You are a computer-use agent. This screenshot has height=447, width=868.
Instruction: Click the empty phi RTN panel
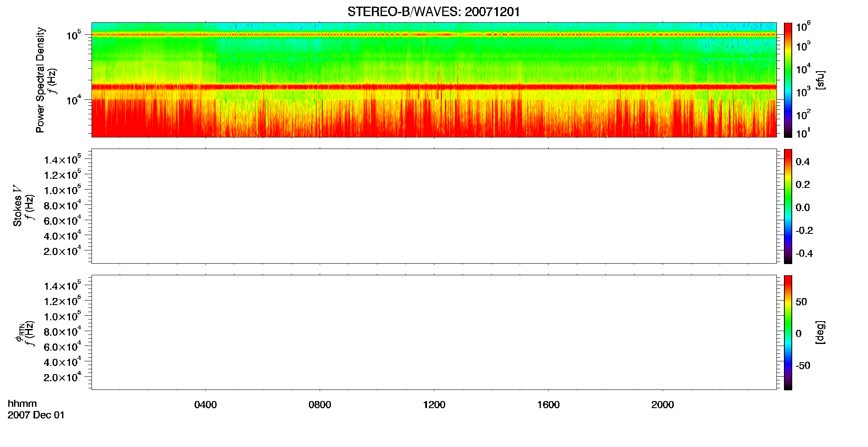point(434,332)
